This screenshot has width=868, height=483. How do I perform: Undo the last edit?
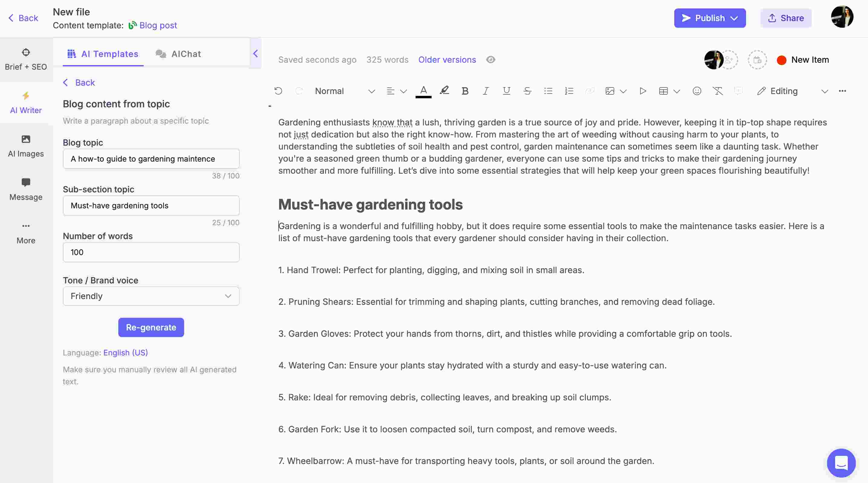tap(278, 91)
